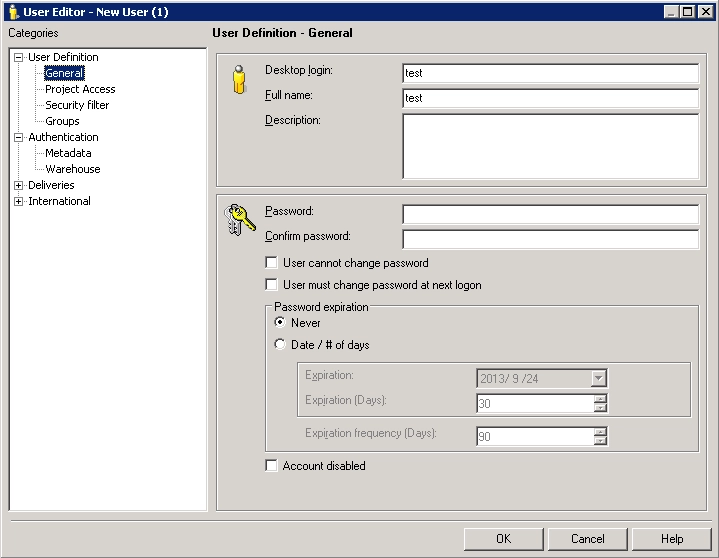Decrease the Expiration (Days) spinner value

[x=600, y=408]
